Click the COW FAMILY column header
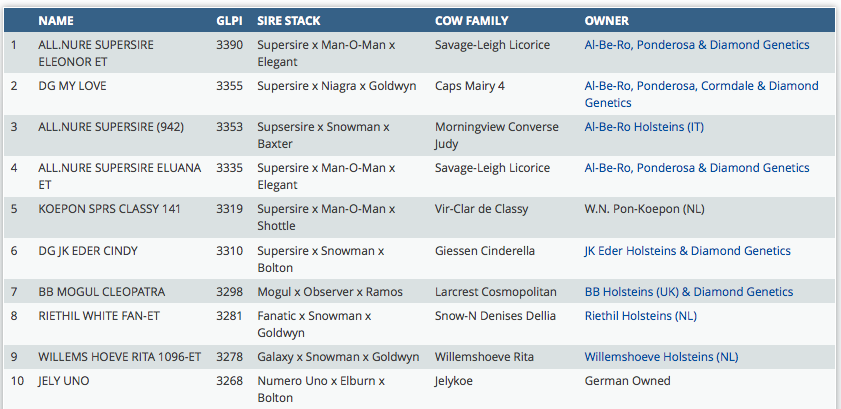The height and width of the screenshot is (409, 841). pos(472,20)
